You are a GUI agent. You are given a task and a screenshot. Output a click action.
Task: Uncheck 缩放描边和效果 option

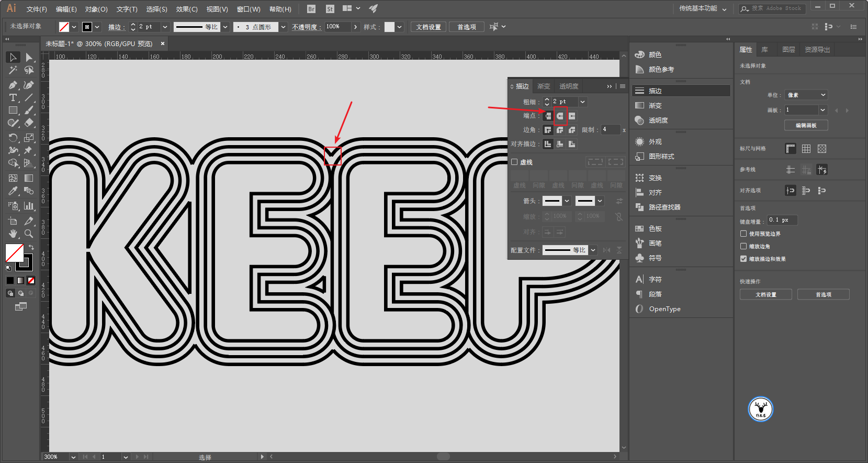(x=743, y=259)
